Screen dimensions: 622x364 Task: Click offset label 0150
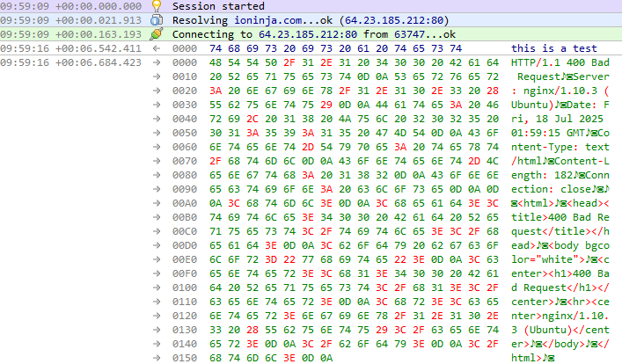pos(185,358)
